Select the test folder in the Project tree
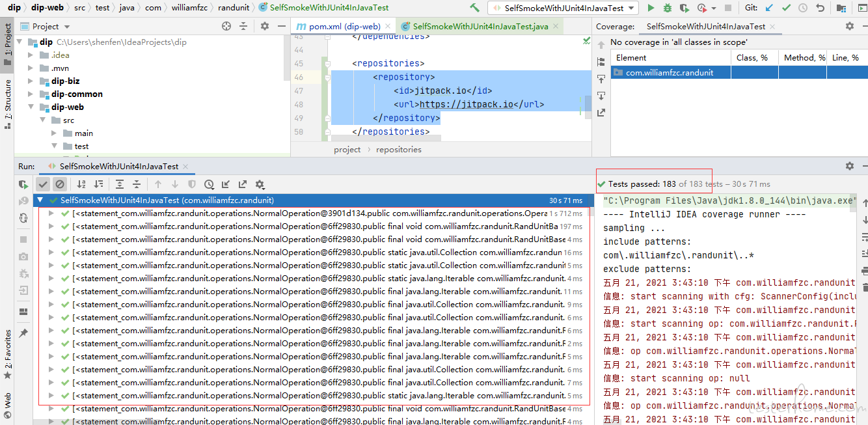This screenshot has height=425, width=868. click(x=81, y=146)
